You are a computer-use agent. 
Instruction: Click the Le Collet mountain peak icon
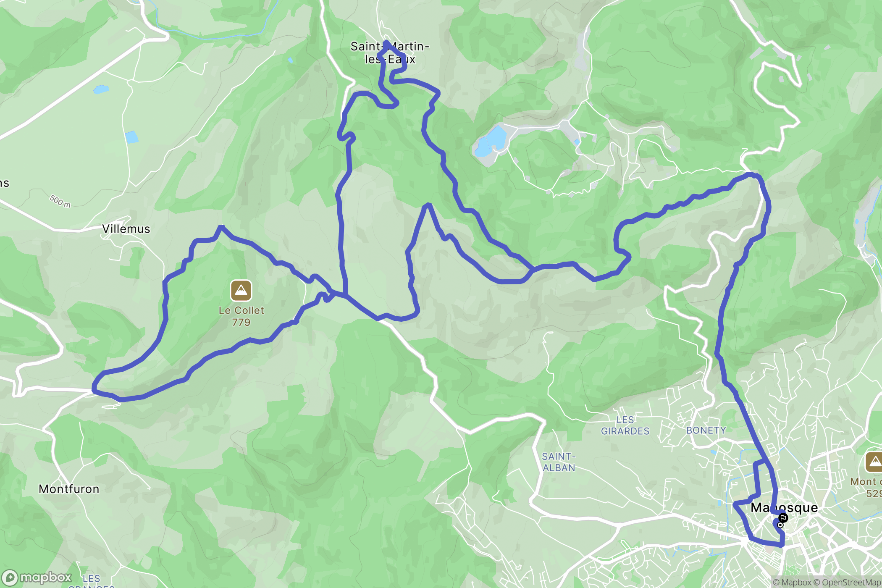[241, 291]
